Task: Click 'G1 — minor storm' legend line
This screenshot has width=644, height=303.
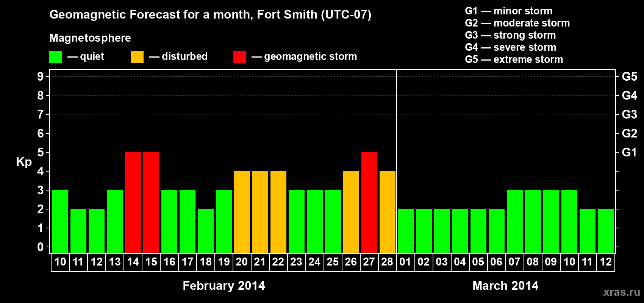Action: pyautogui.click(x=508, y=11)
